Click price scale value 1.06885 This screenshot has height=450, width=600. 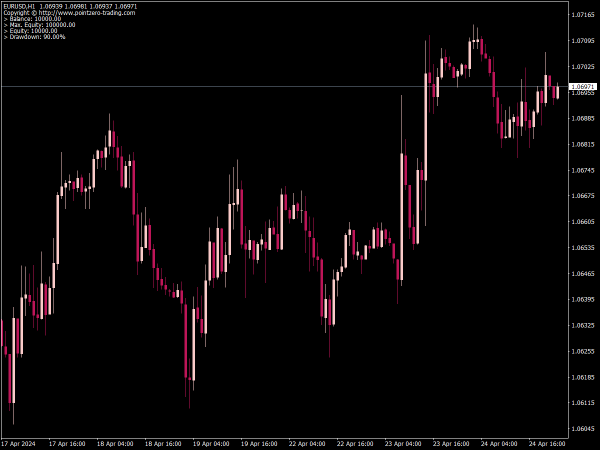[x=583, y=118]
